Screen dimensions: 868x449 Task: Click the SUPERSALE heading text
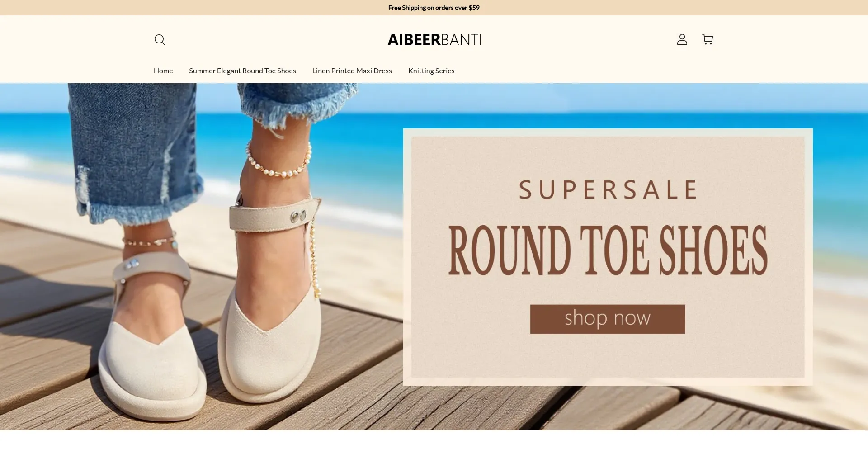pyautogui.click(x=608, y=190)
